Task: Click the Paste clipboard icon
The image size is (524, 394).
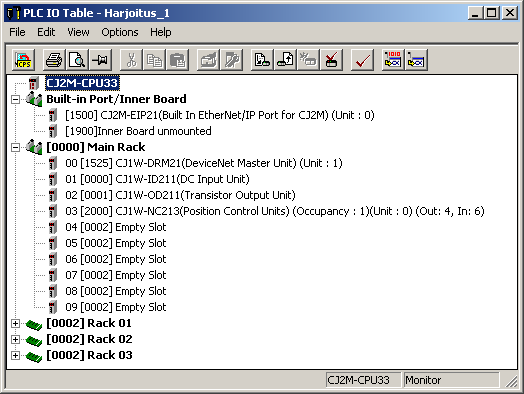Action: tap(177, 60)
